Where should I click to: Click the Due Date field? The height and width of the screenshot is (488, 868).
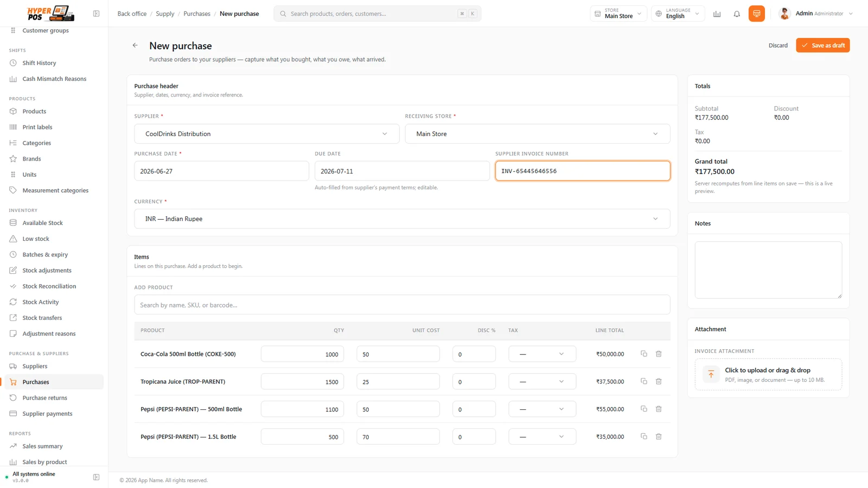402,171
